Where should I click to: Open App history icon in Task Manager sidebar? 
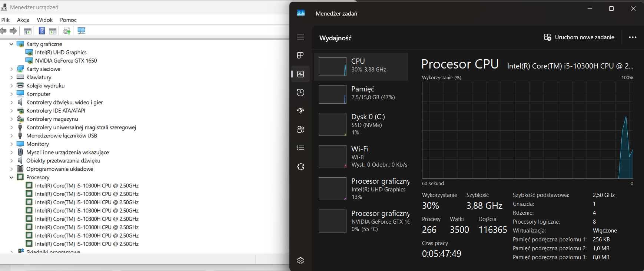(x=301, y=93)
